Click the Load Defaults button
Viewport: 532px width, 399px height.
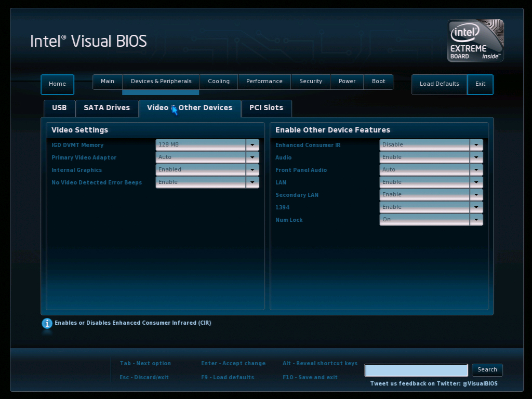(439, 84)
